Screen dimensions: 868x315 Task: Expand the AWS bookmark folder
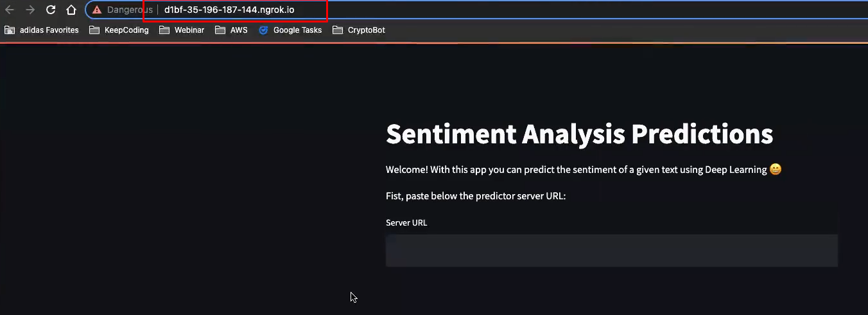(x=231, y=30)
